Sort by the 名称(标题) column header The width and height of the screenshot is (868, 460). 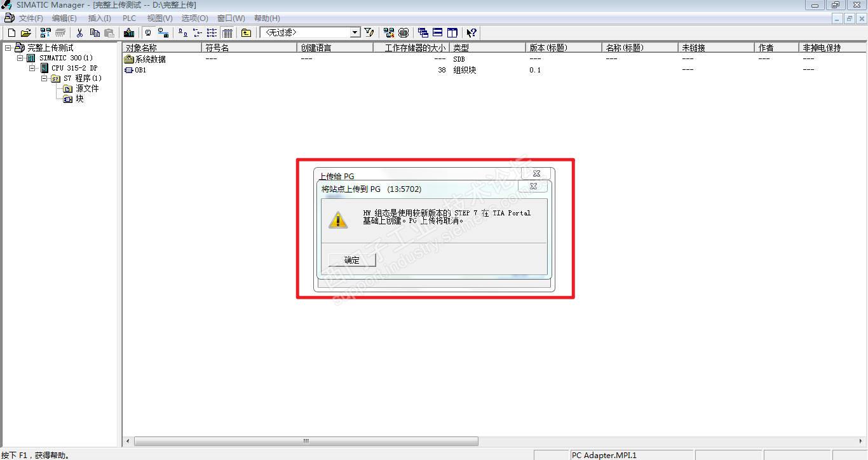coord(641,48)
